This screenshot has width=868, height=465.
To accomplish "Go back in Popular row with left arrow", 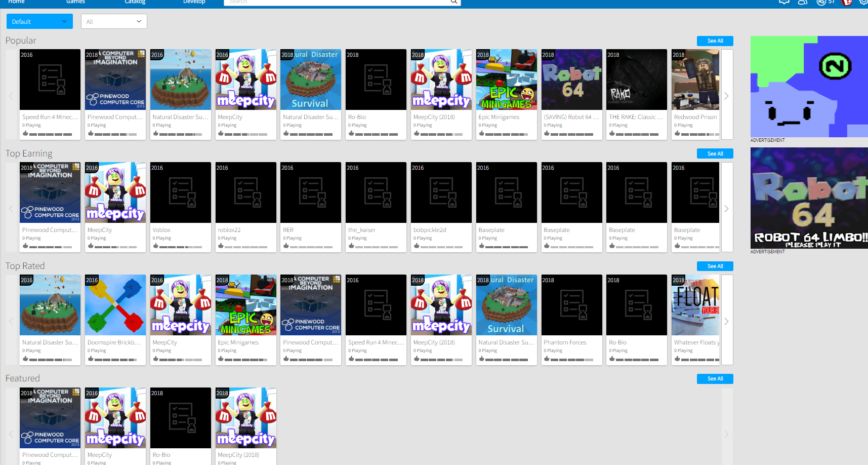I will (x=11, y=96).
